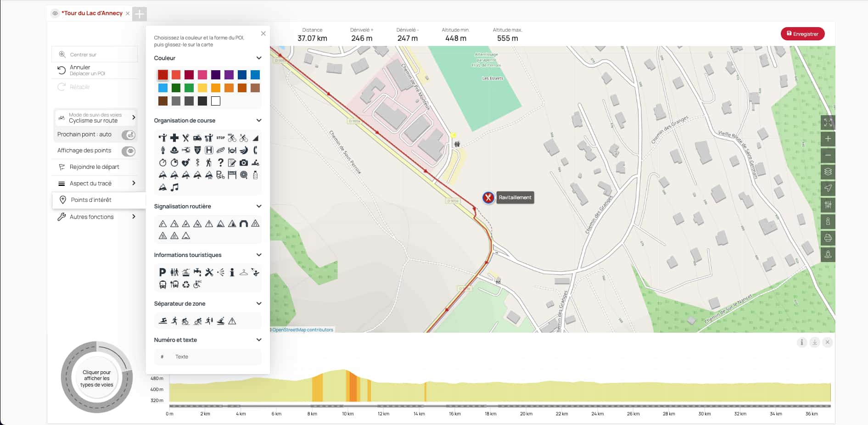This screenshot has height=425, width=868.
Task: Collapse the Couleur section
Action: coord(259,58)
